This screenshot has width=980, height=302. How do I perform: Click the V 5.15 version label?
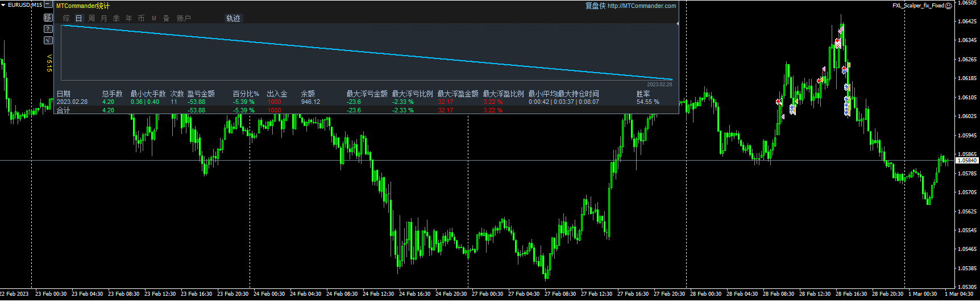[x=49, y=63]
